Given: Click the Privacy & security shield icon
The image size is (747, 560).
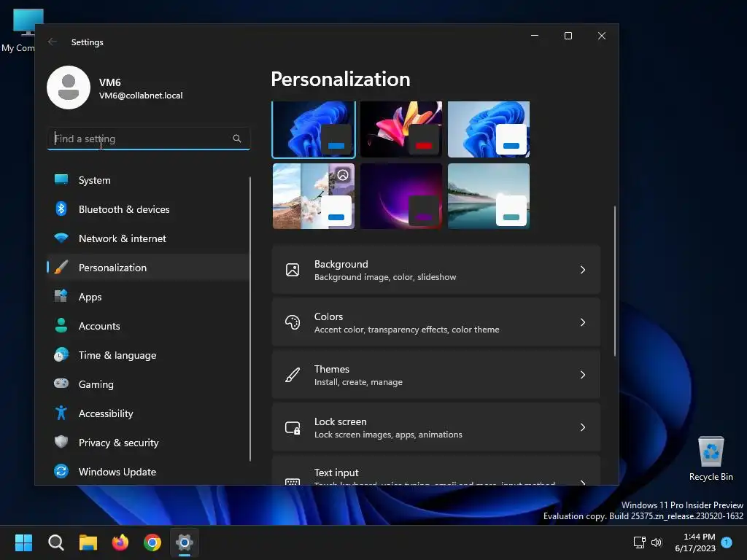Looking at the screenshot, I should coord(61,443).
